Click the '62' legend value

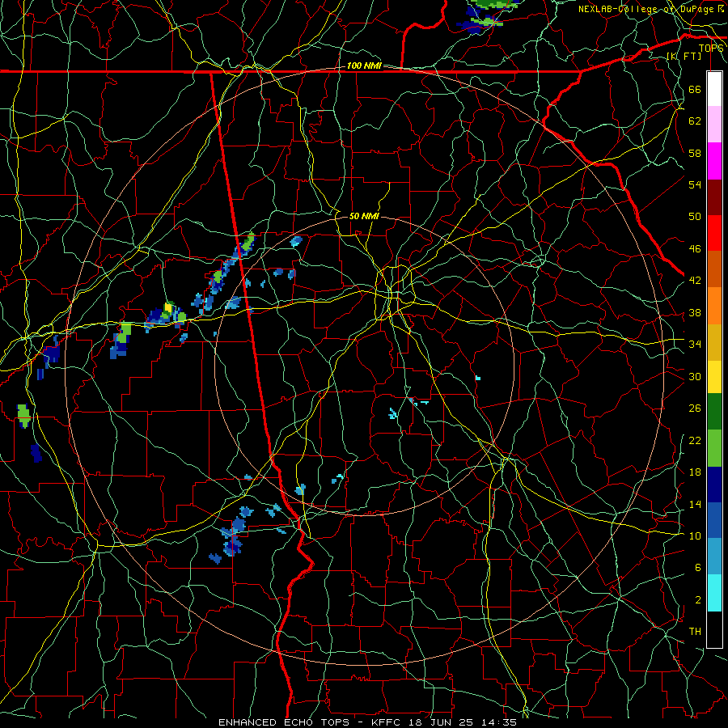[695, 121]
